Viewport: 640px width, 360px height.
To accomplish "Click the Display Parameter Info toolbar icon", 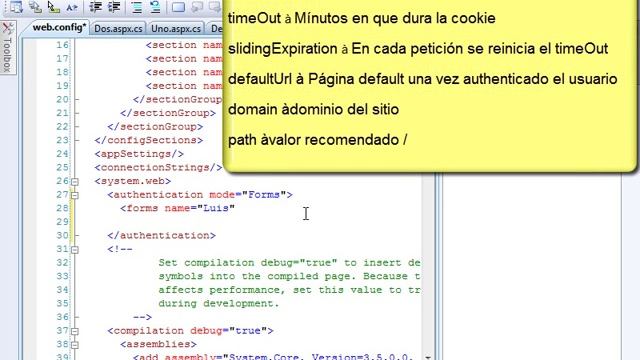I will point(35,7).
